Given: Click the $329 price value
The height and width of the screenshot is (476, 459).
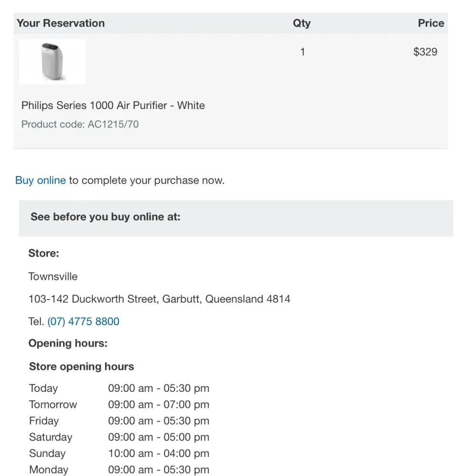Looking at the screenshot, I should [425, 52].
